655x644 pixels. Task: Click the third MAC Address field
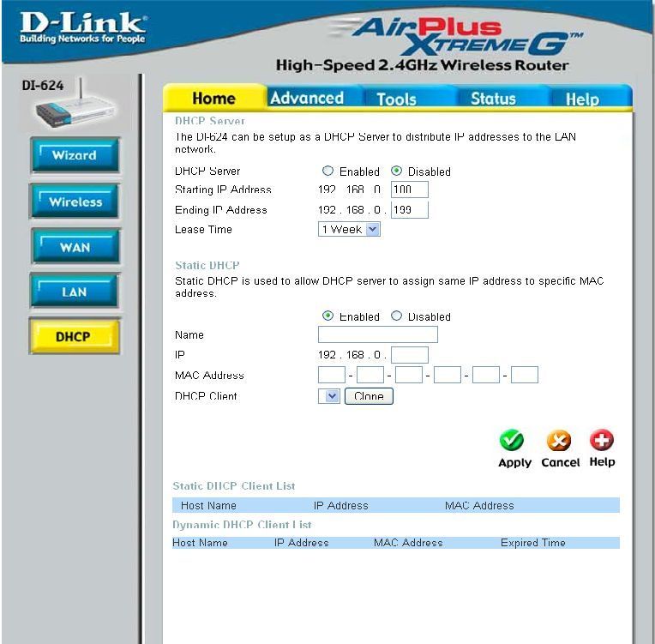coord(409,375)
